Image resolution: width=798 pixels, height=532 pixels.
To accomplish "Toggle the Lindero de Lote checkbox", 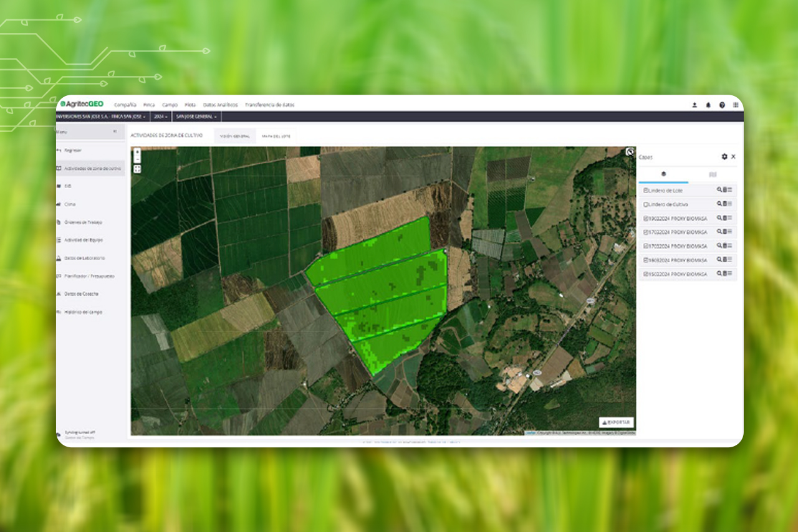I will tap(646, 190).
